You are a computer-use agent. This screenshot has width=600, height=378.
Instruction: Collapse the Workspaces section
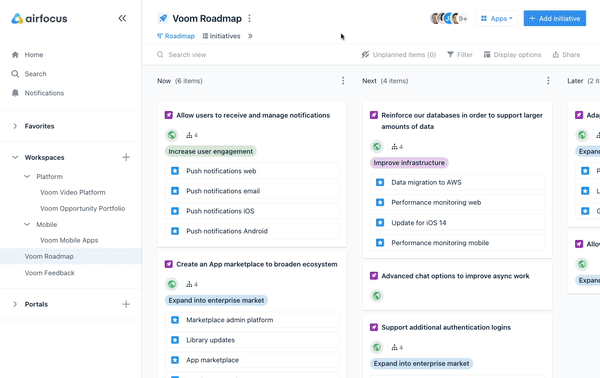(x=15, y=157)
